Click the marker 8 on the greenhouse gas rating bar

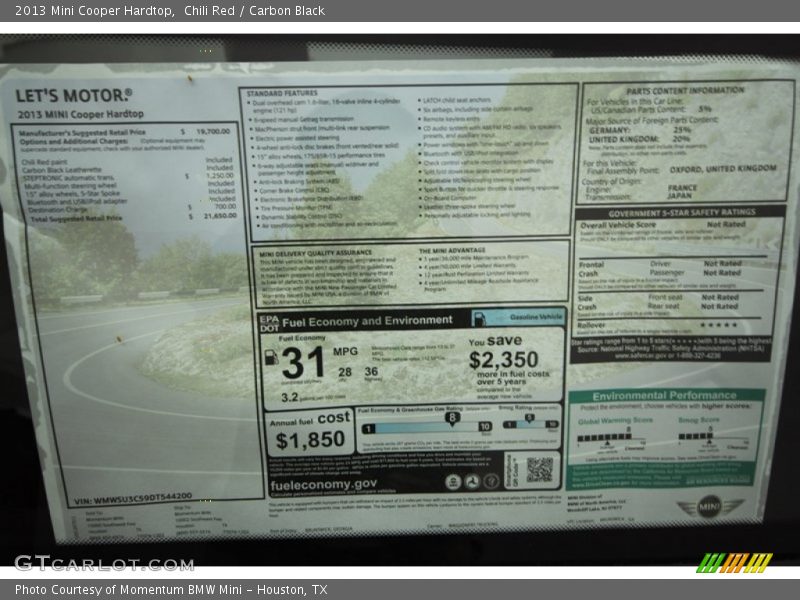click(x=452, y=418)
